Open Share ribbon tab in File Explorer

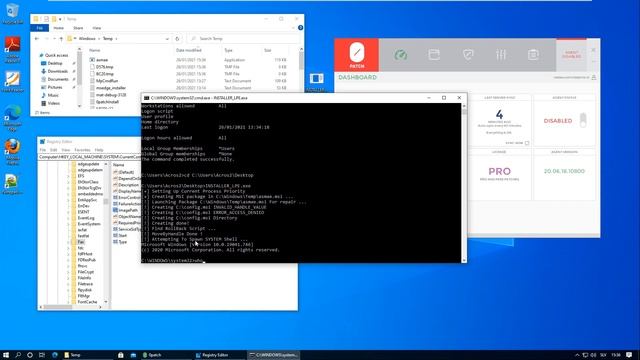78,28
